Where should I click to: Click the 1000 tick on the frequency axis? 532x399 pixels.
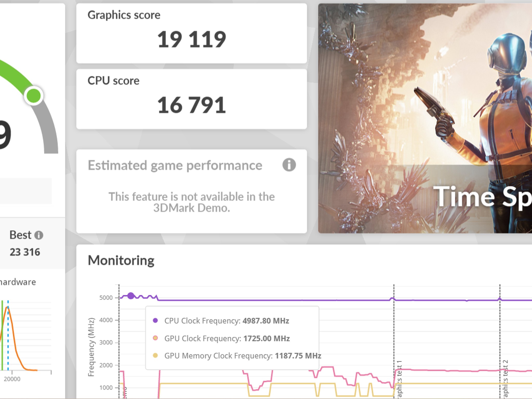click(106, 388)
